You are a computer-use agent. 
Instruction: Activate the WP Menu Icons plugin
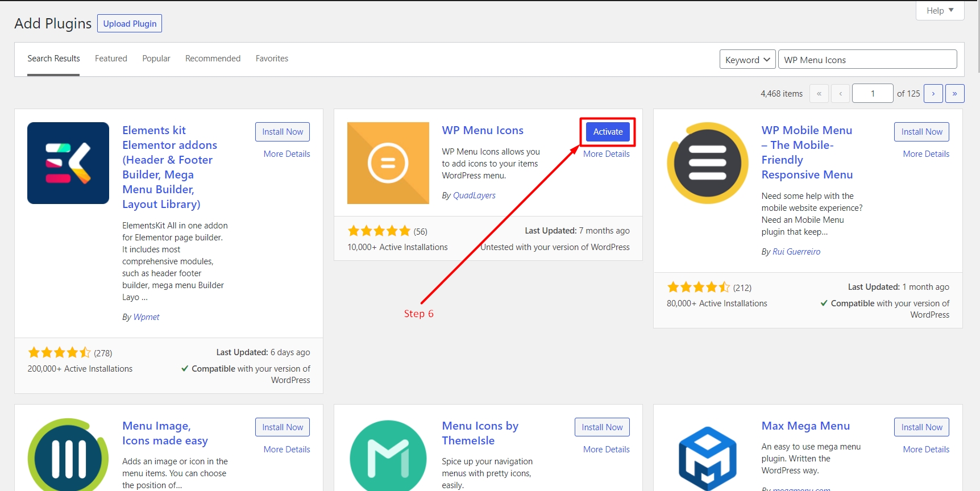[x=608, y=132]
